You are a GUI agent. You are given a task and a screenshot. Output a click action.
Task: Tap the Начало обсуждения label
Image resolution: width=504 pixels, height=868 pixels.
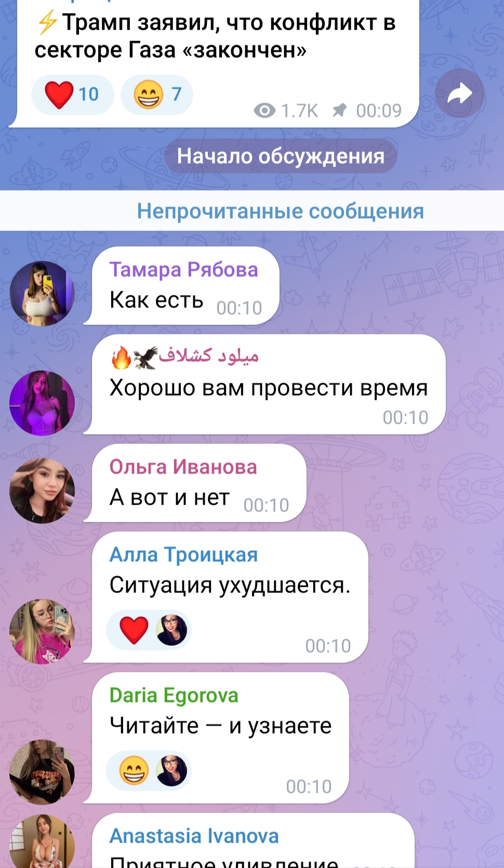pos(281,156)
